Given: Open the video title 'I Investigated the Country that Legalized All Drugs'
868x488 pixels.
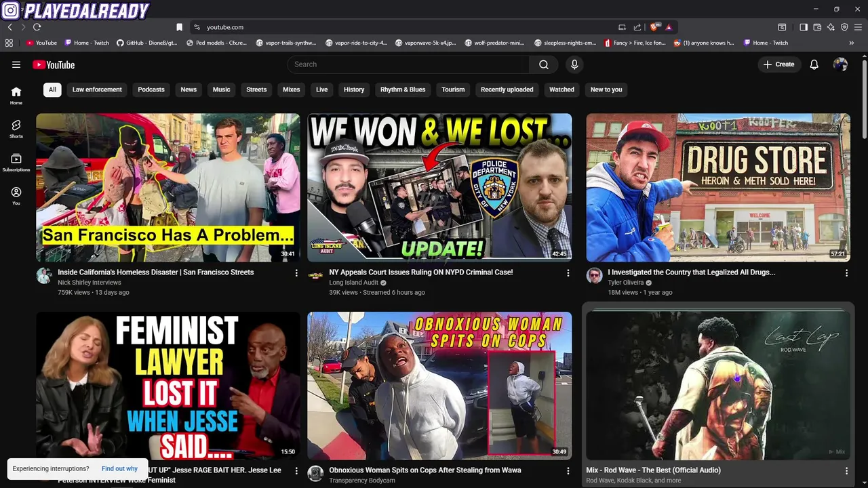Looking at the screenshot, I should [691, 272].
